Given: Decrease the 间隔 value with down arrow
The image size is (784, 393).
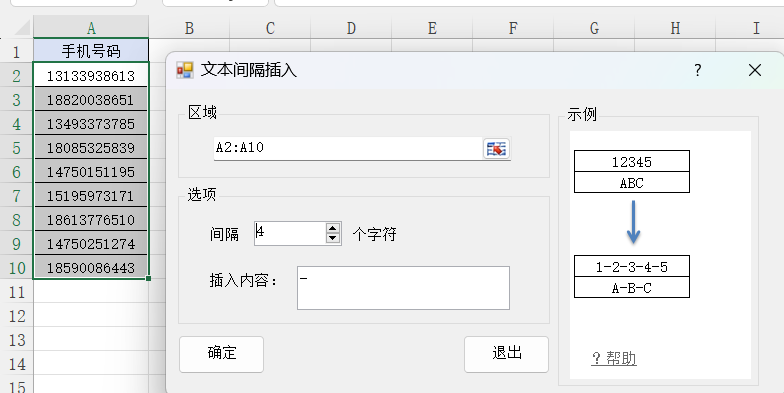Looking at the screenshot, I should 333,238.
